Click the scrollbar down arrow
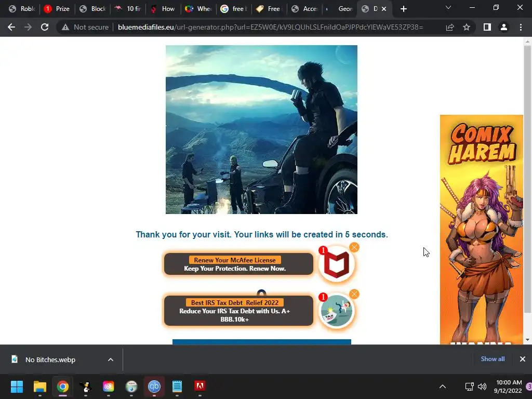The width and height of the screenshot is (532, 399). (x=527, y=340)
